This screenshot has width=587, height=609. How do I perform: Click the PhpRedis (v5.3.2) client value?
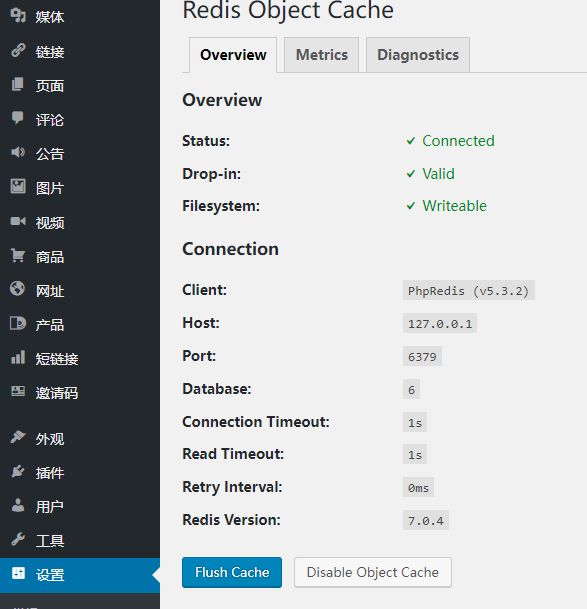[x=469, y=291]
